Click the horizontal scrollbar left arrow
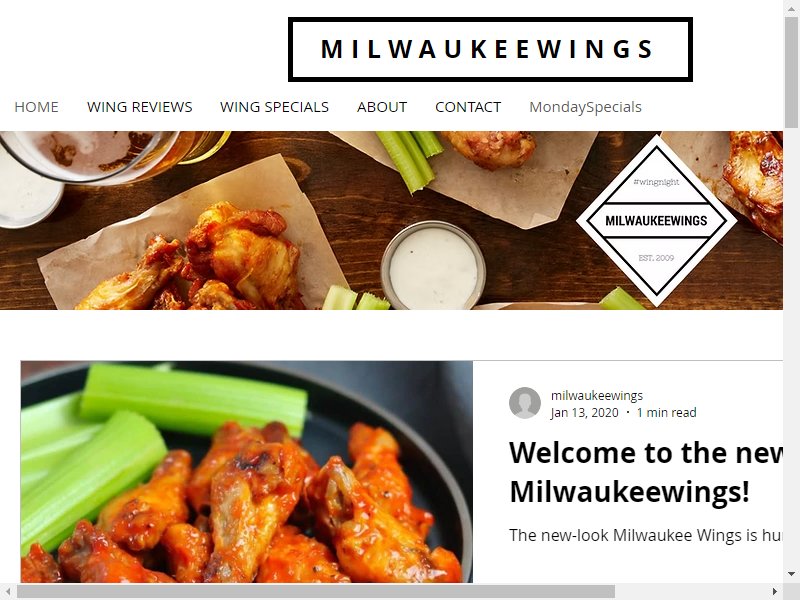Viewport: 800px width, 600px height. [x=8, y=591]
